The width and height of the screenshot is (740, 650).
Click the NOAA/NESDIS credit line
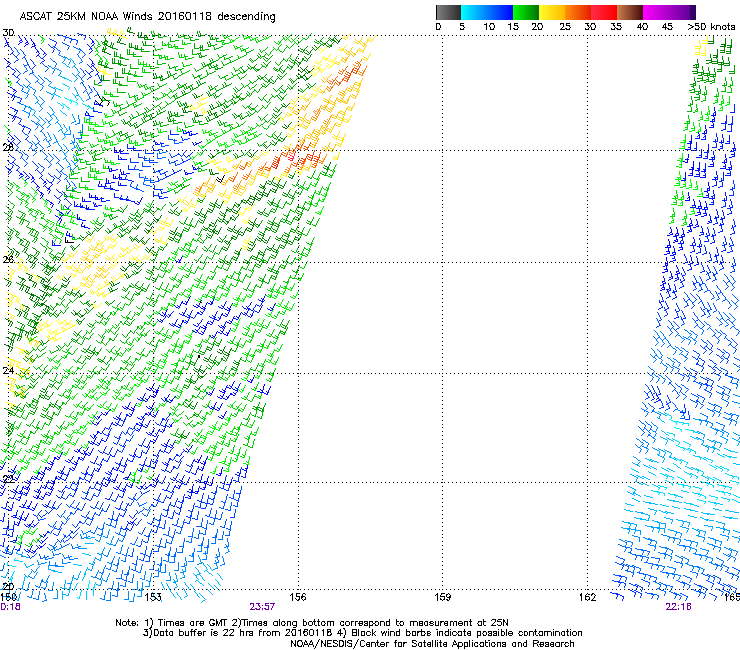(432, 644)
